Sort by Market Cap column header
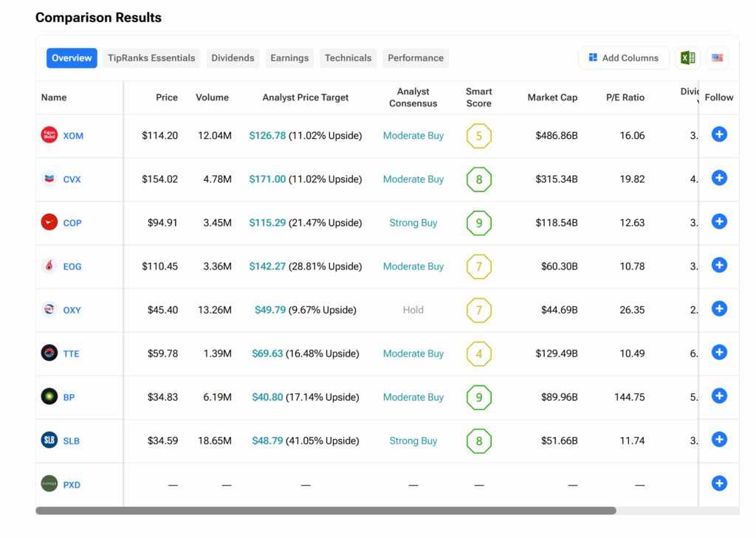 [x=552, y=97]
